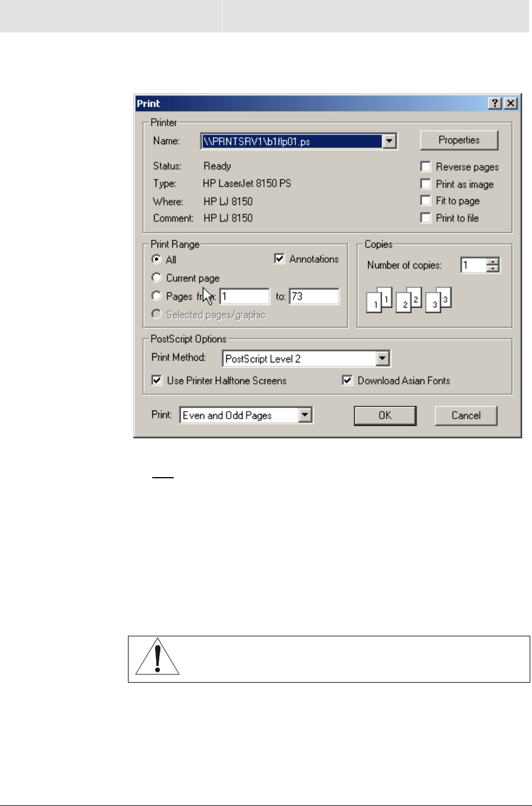Click the 'Where:' label
The image size is (532, 806).
(168, 201)
